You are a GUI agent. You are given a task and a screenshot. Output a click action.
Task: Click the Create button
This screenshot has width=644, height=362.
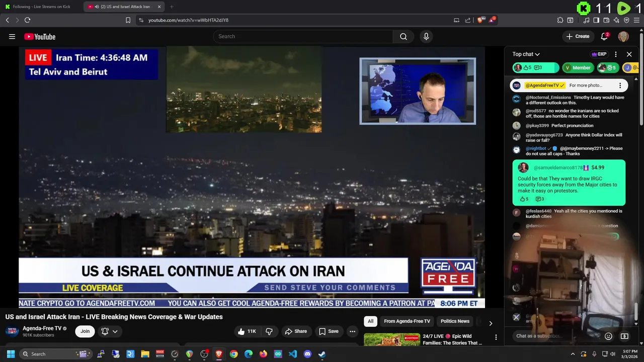click(x=578, y=36)
